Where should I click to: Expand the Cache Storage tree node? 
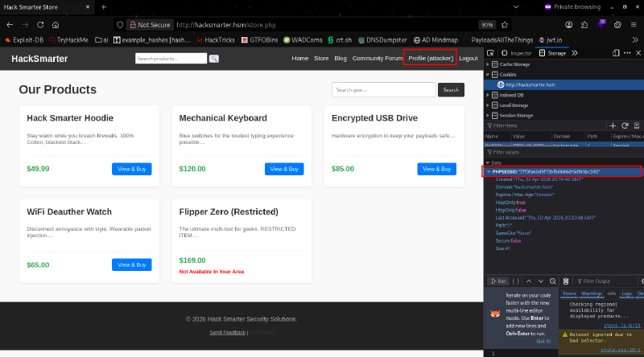point(488,64)
